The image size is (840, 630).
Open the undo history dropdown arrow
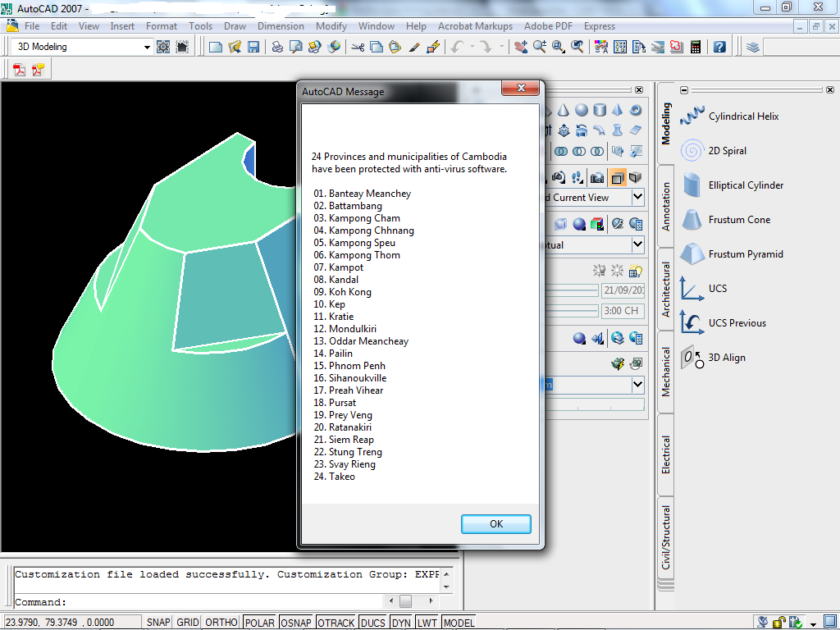click(472, 47)
